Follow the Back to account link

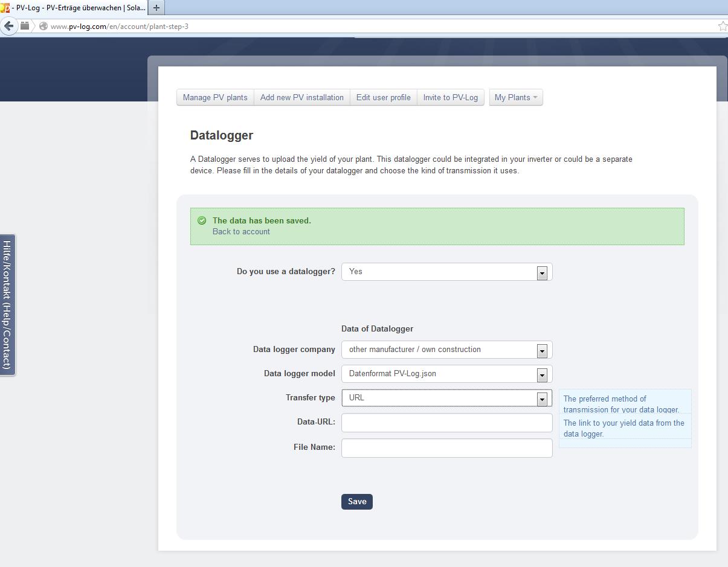(x=241, y=232)
